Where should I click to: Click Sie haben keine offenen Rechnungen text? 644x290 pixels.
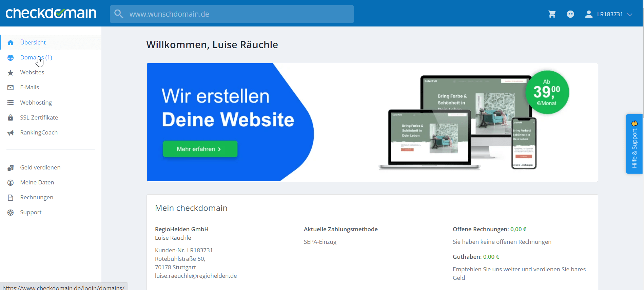[x=502, y=242]
